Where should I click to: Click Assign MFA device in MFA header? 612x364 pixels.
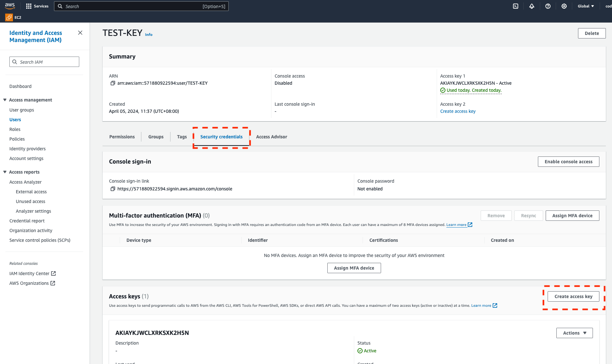(572, 216)
